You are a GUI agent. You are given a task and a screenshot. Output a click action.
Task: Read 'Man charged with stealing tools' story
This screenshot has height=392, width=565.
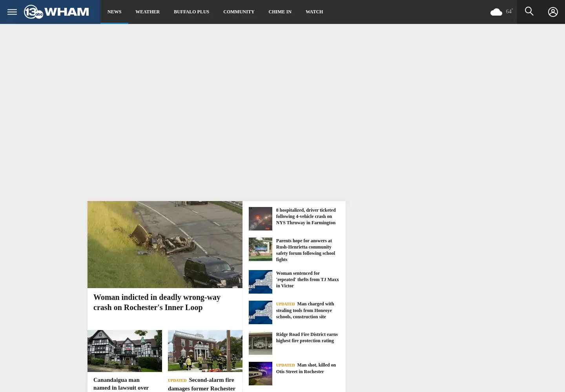305,310
